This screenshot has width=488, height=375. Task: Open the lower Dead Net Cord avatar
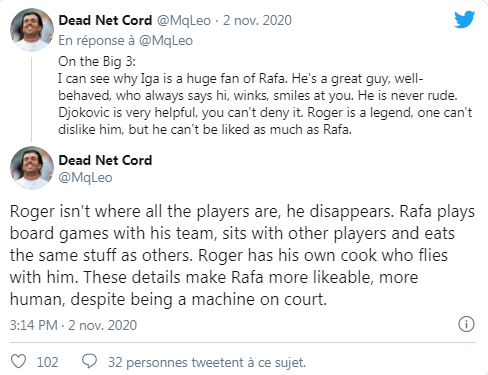(x=32, y=168)
